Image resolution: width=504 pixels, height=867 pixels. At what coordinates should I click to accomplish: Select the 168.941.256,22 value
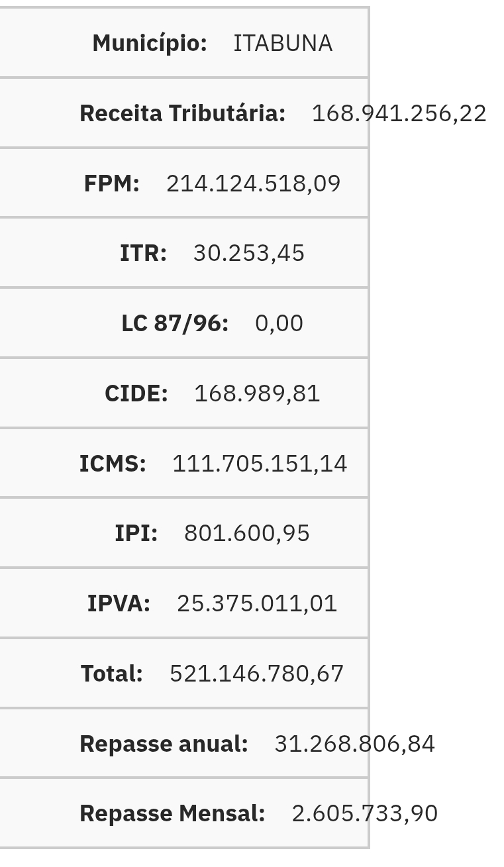click(399, 113)
